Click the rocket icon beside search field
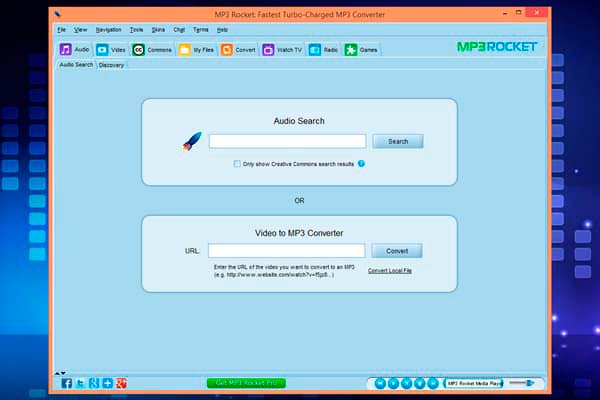The width and height of the screenshot is (600, 400). [192, 141]
